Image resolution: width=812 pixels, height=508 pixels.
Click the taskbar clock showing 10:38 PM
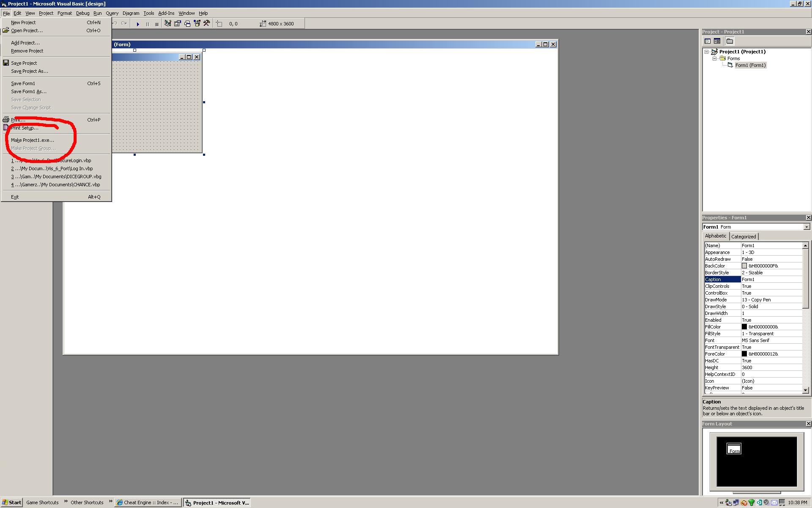click(x=798, y=502)
